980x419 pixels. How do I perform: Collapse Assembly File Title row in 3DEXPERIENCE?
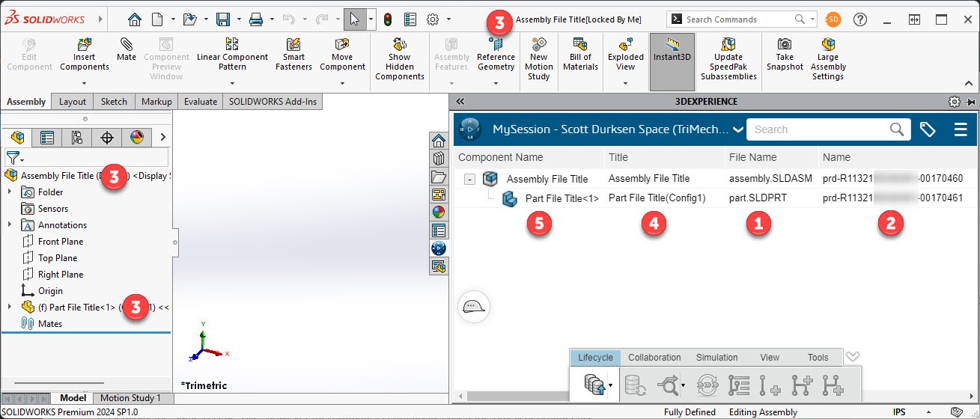point(469,180)
